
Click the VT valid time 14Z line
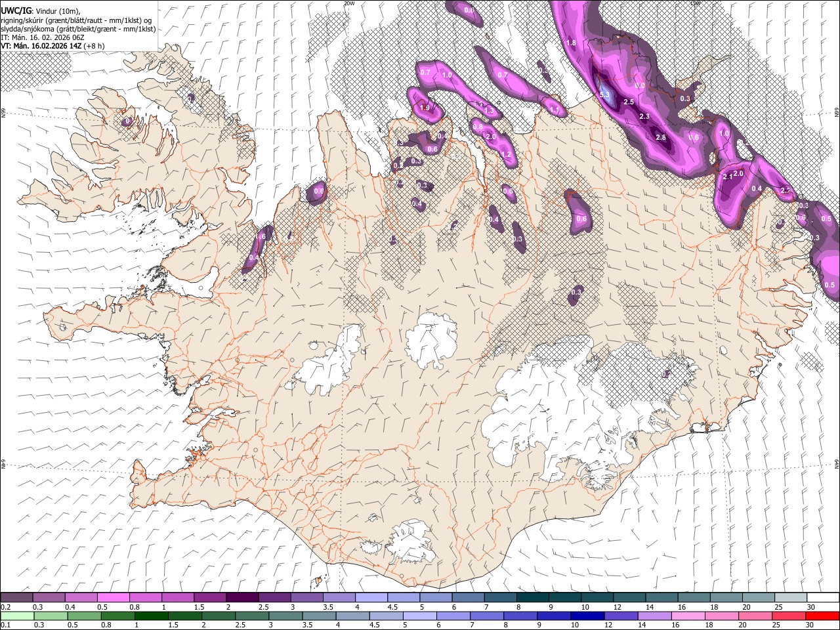(52, 46)
